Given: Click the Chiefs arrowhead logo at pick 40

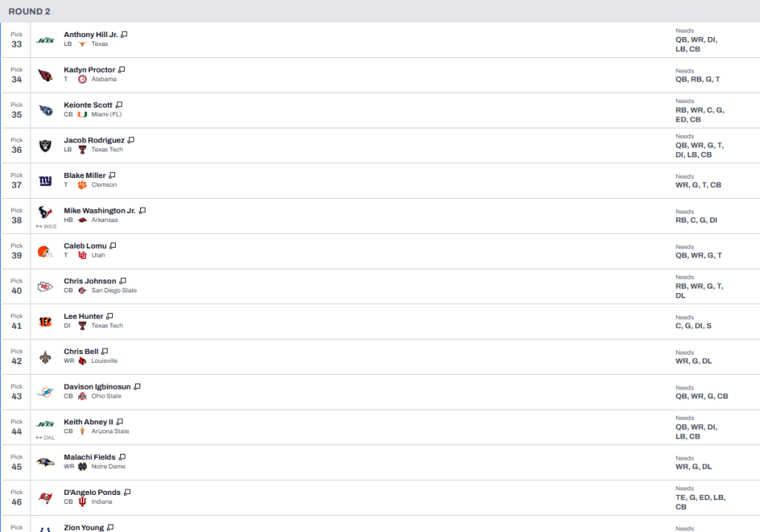Looking at the screenshot, I should (x=45, y=286).
